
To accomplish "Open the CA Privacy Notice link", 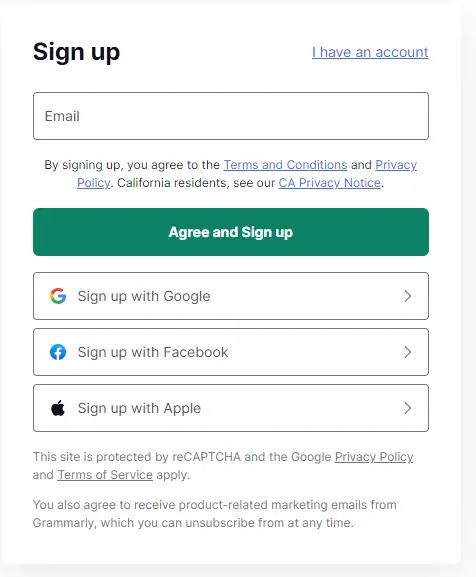I will (330, 183).
